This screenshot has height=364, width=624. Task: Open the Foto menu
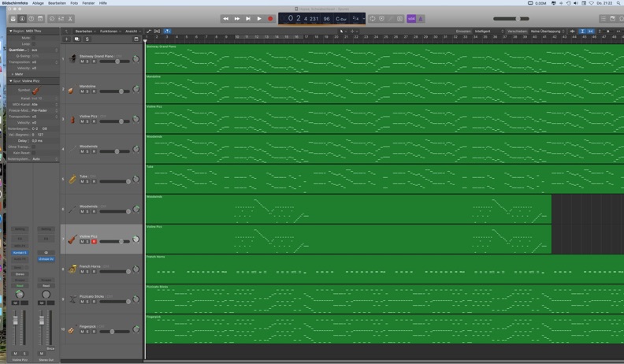tap(74, 3)
